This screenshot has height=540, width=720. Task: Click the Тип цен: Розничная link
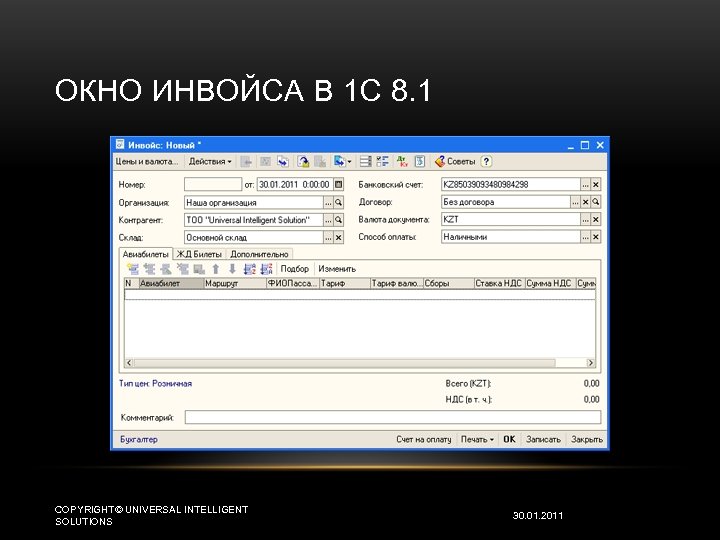click(155, 383)
